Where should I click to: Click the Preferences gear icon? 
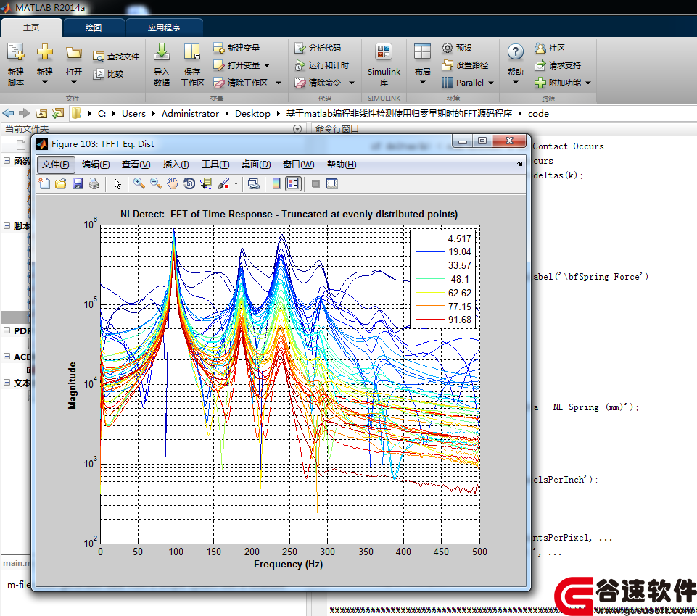pyautogui.click(x=448, y=48)
